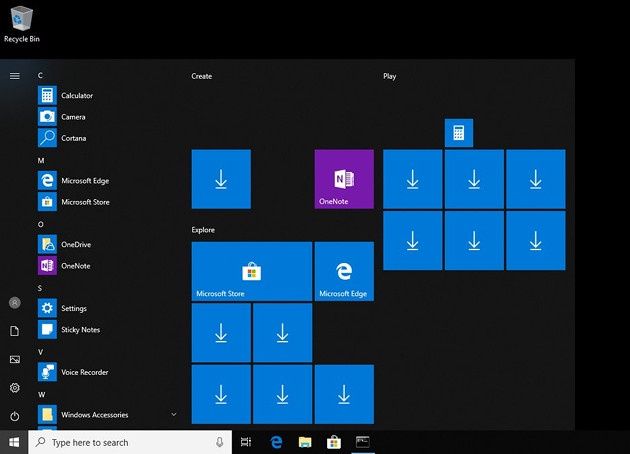Screen dimensions: 630x454
Task: Jump to letter V section header
Action: click(x=40, y=352)
